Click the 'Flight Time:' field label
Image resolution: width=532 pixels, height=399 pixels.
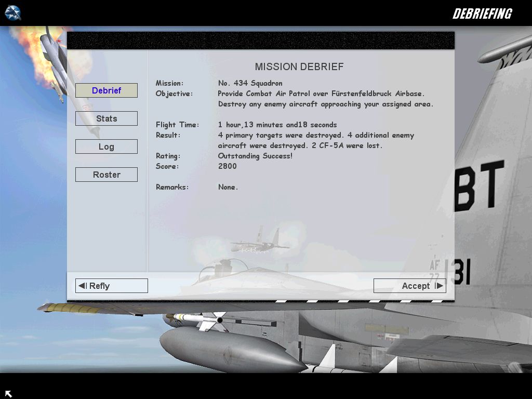coord(178,125)
